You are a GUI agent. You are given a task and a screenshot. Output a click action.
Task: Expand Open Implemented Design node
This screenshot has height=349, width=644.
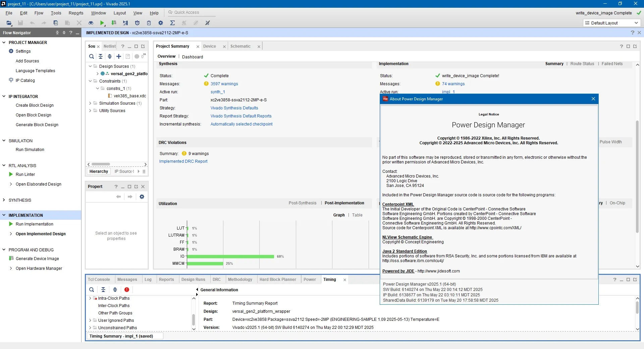pos(11,234)
